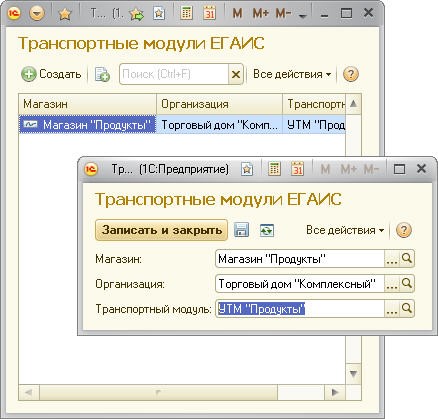Click favorites page-star icon in front dialog

(x=247, y=169)
